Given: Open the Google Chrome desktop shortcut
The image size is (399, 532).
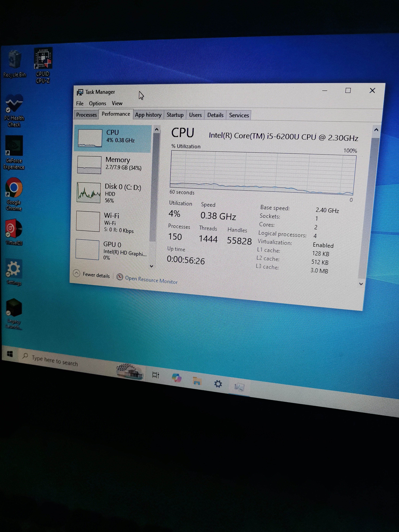Looking at the screenshot, I should 14,194.
